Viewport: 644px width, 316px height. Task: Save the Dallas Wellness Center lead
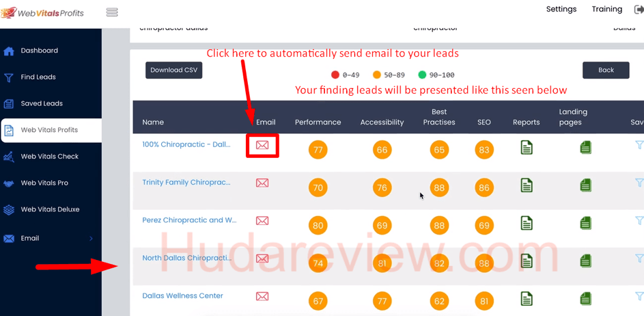[x=639, y=296]
